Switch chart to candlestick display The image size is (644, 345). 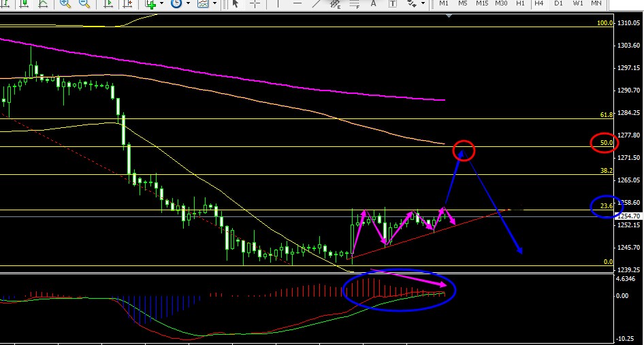click(25, 3)
